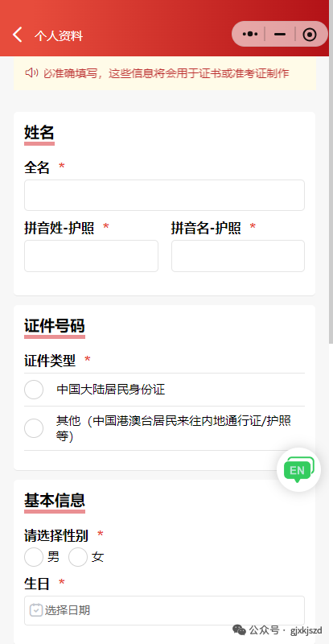
Task: Click the vertical scrollbar on the right
Action: pyautogui.click(x=331, y=171)
